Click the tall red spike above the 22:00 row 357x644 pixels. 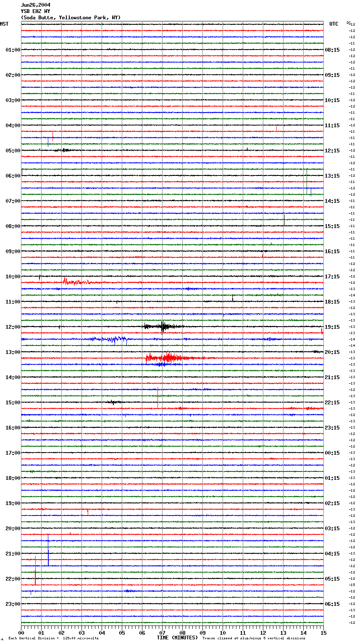pyautogui.click(x=35, y=571)
